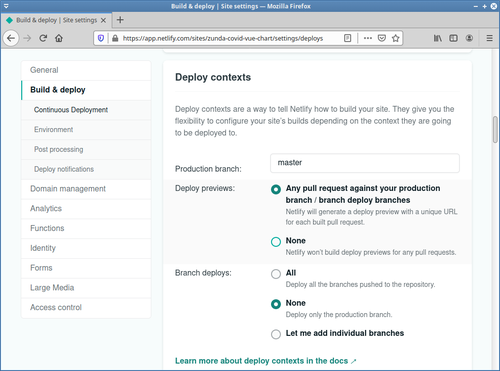Open Domain management settings
Screen dimensions: 500x371
86,189
